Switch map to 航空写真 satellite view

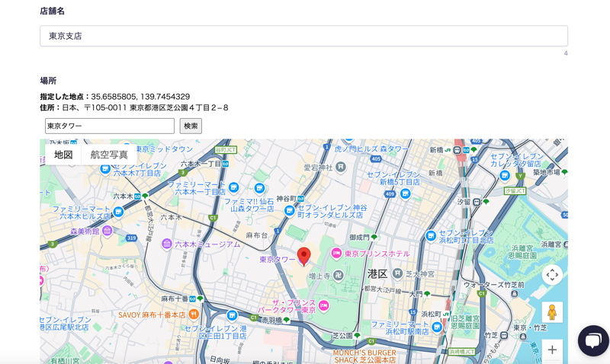[109, 155]
